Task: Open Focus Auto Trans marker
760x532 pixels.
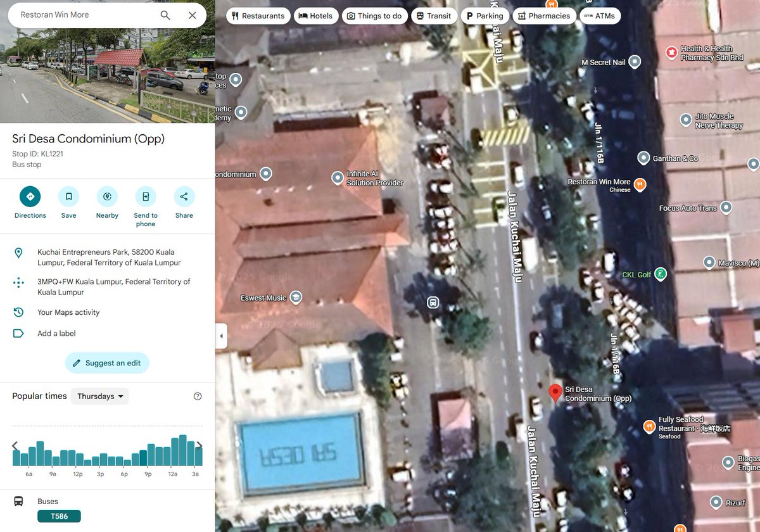Action: (x=726, y=208)
